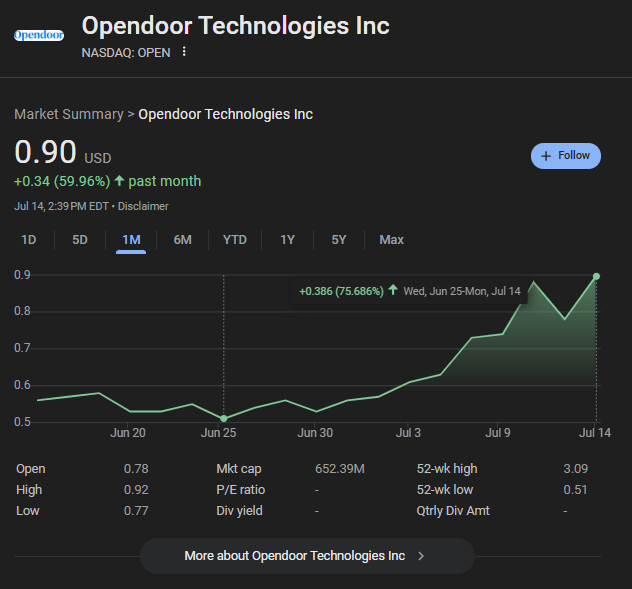
Task: Click the Follow button
Action: [x=565, y=156]
